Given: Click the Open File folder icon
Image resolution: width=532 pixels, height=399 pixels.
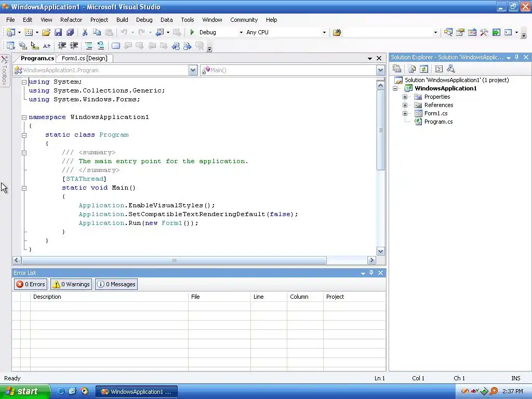Looking at the screenshot, I should [x=46, y=32].
